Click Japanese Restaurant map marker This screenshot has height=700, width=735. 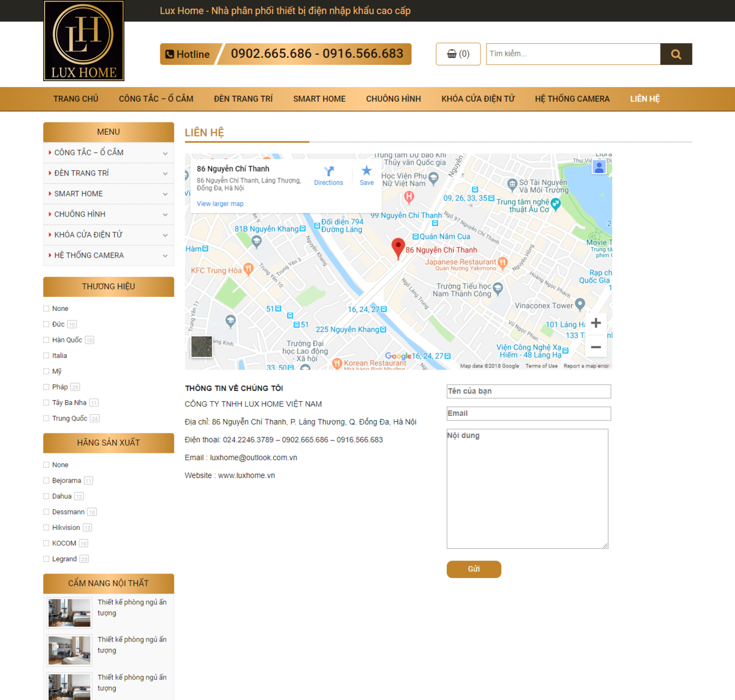click(503, 262)
